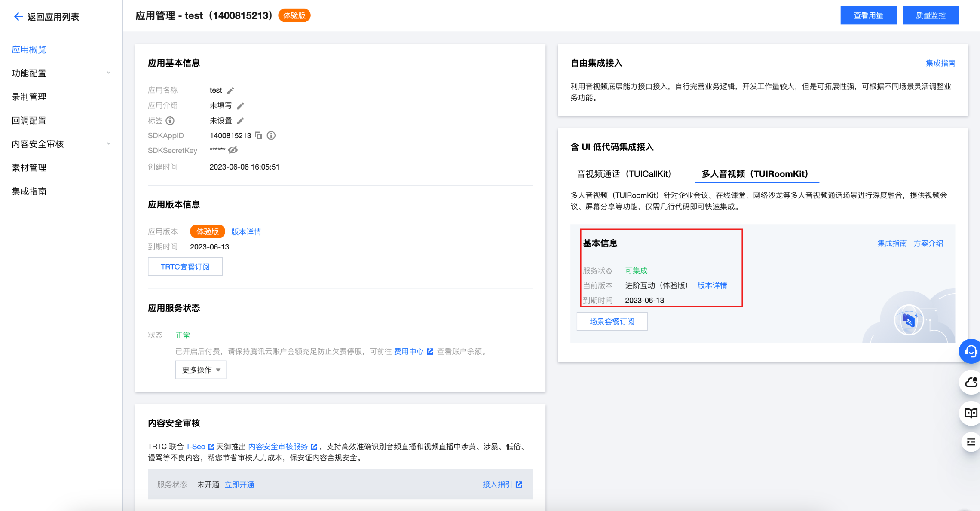Reveal SDKSecretKey with the eye icon
Viewport: 980px width, 511px height.
pyautogui.click(x=233, y=150)
